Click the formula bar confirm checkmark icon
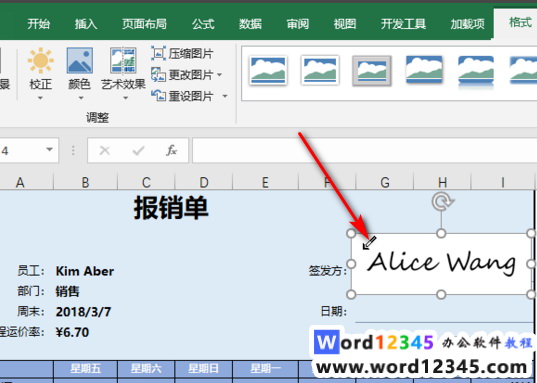537x383 pixels. (x=138, y=150)
